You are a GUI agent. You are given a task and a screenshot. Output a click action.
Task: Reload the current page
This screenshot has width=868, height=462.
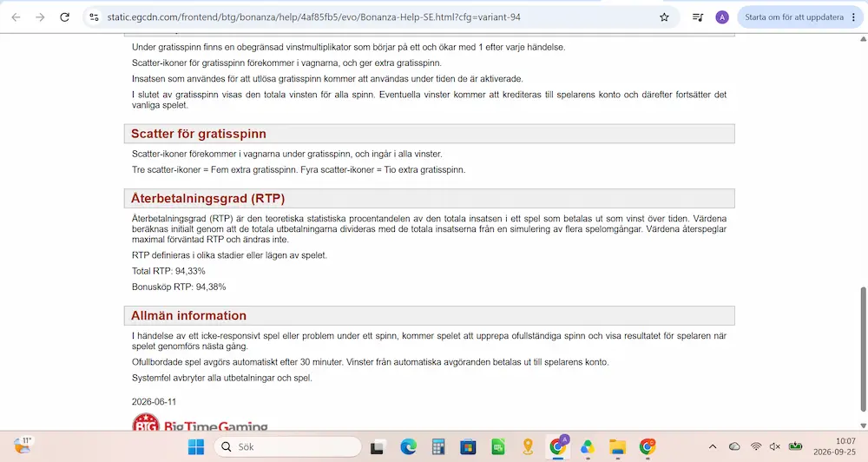point(65,17)
